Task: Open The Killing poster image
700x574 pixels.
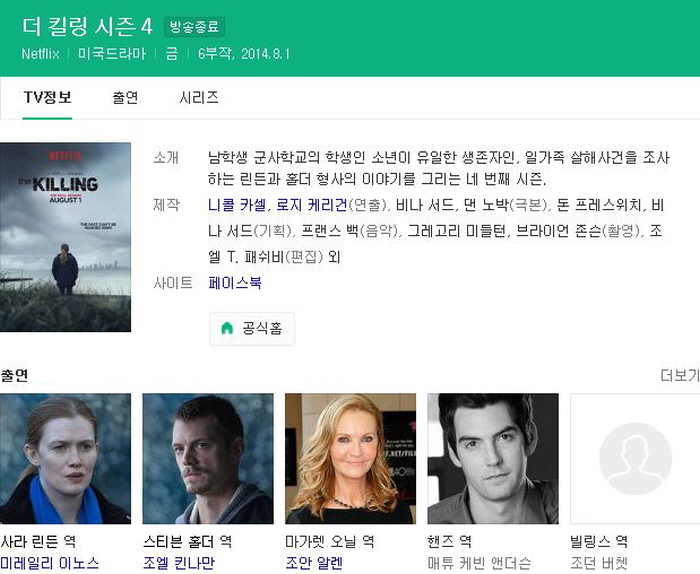Action: [x=65, y=237]
